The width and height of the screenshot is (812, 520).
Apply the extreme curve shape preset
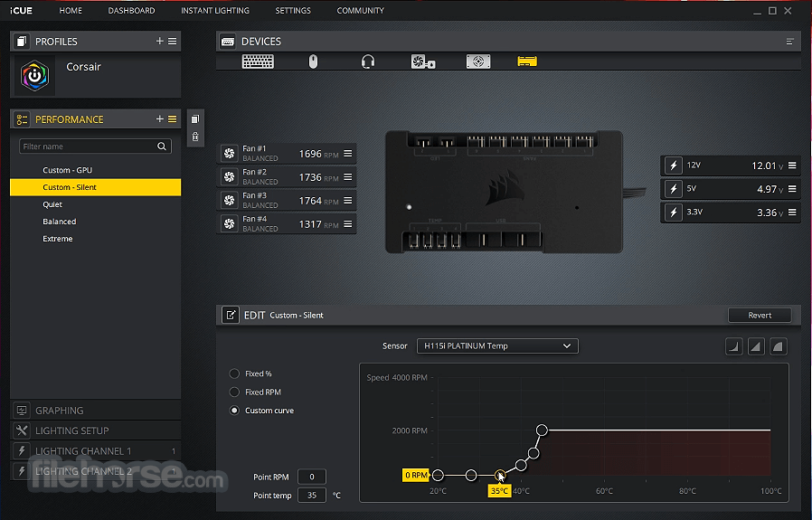[x=779, y=346]
